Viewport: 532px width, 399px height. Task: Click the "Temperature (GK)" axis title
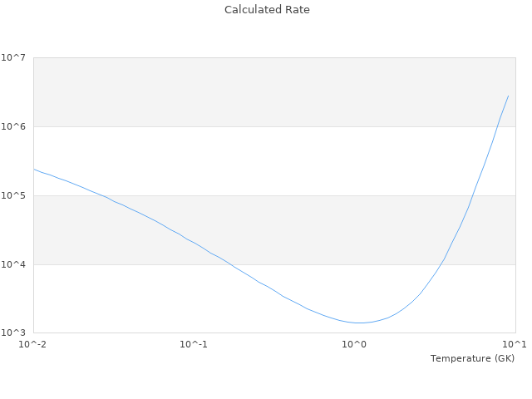click(x=472, y=358)
